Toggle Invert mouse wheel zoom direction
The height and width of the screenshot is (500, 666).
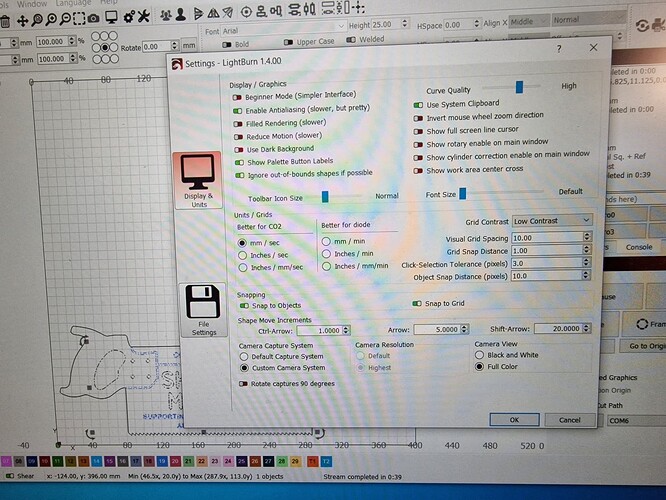click(x=418, y=118)
